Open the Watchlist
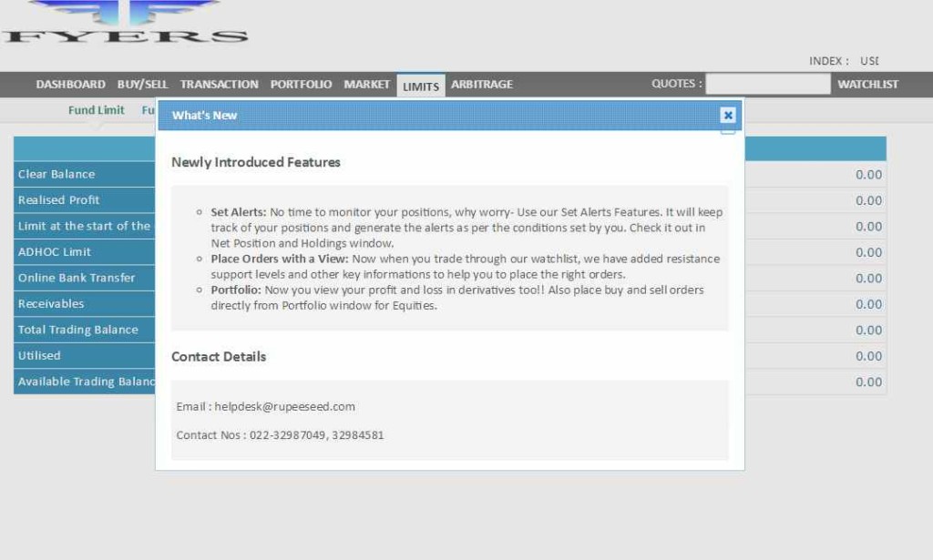 [x=867, y=85]
